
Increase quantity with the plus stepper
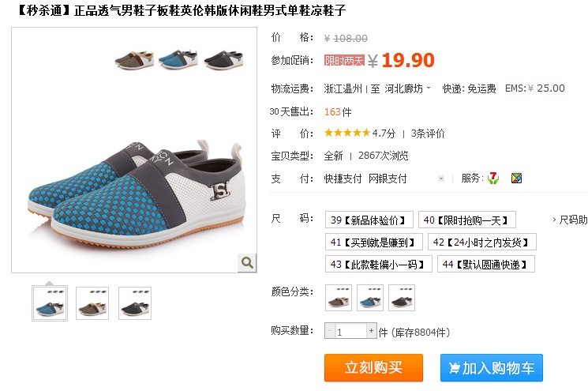(371, 331)
